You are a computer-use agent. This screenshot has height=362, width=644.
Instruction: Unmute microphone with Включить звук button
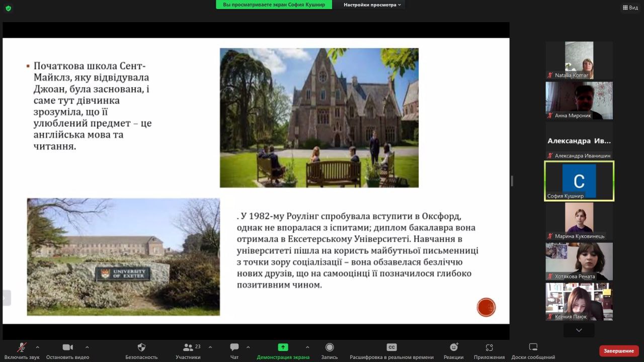pos(22,351)
